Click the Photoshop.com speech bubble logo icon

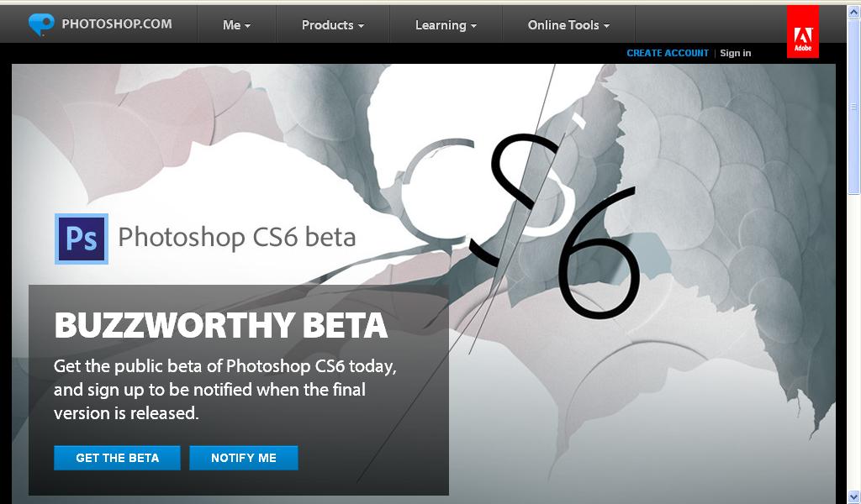coord(41,24)
